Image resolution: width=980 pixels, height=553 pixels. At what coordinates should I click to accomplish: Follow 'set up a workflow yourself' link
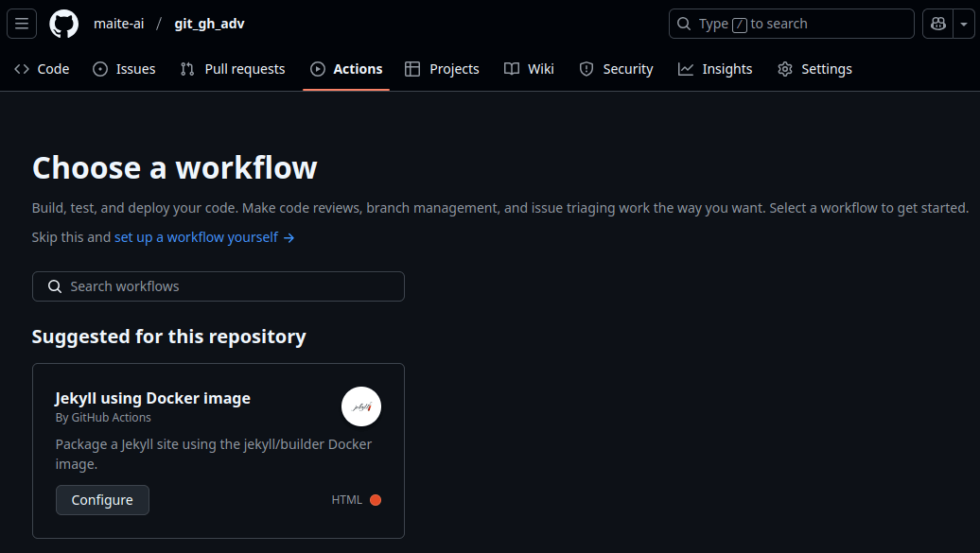(204, 237)
